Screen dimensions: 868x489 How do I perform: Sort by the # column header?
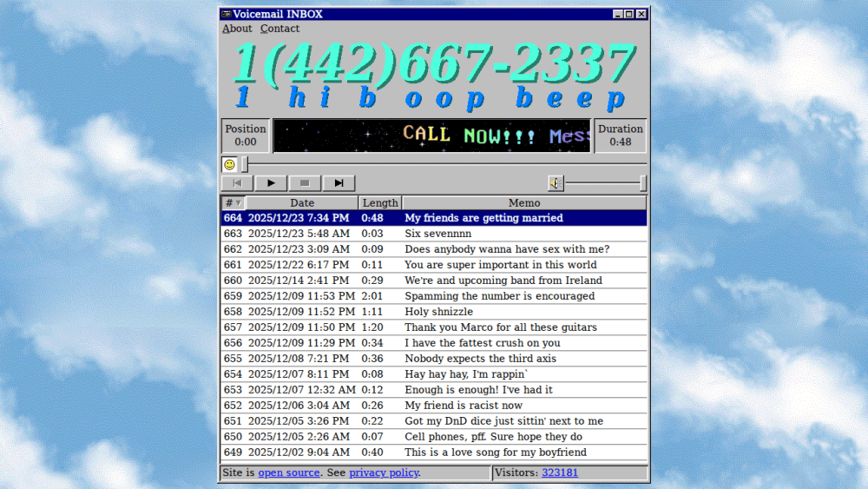pos(233,202)
